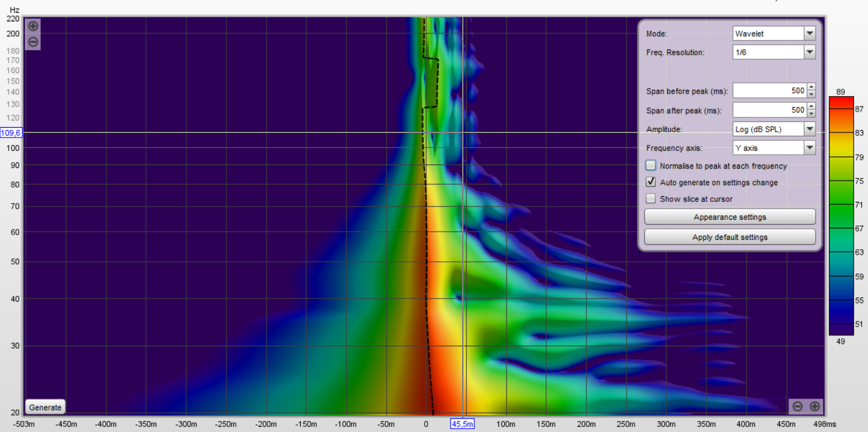Click the 220 label on the frequency axis
This screenshot has height=432, width=868.
(x=14, y=18)
